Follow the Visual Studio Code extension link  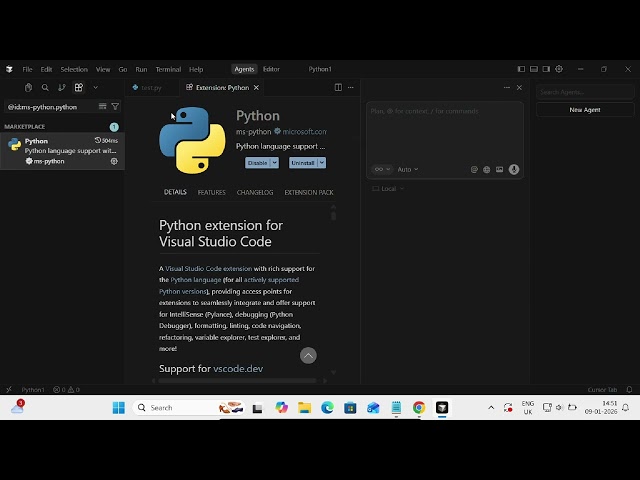pyautogui.click(x=209, y=269)
